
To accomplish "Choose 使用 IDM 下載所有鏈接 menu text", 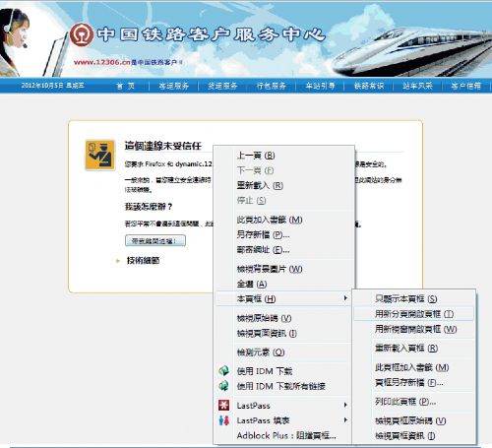I will click(281, 386).
